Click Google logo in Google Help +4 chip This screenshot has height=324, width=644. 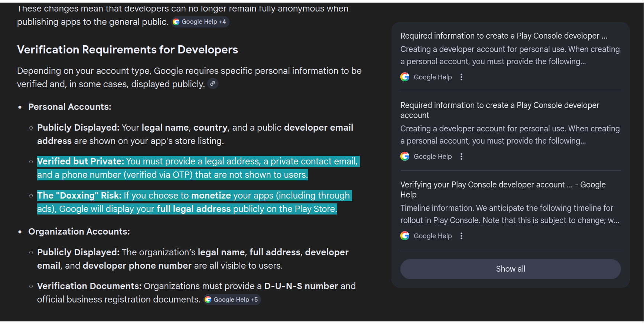coord(176,22)
